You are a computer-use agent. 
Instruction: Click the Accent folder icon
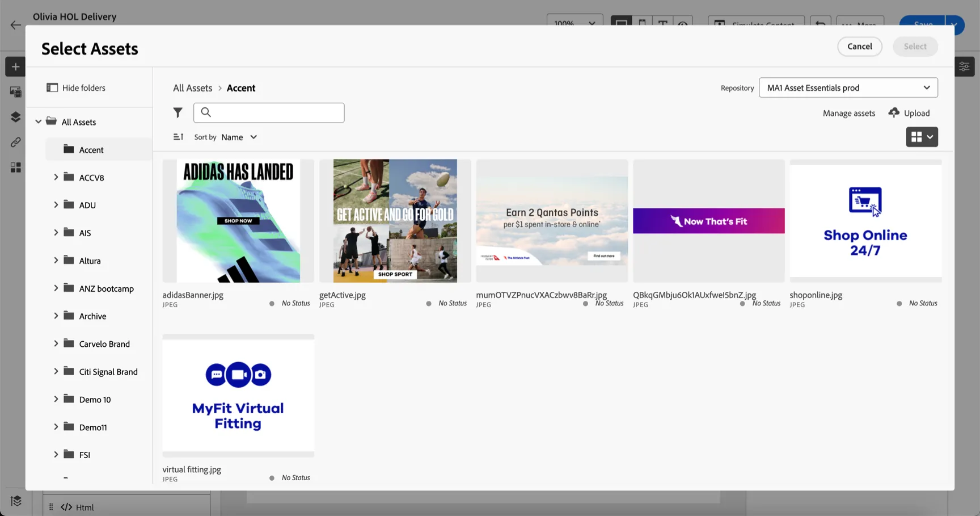[69, 149]
